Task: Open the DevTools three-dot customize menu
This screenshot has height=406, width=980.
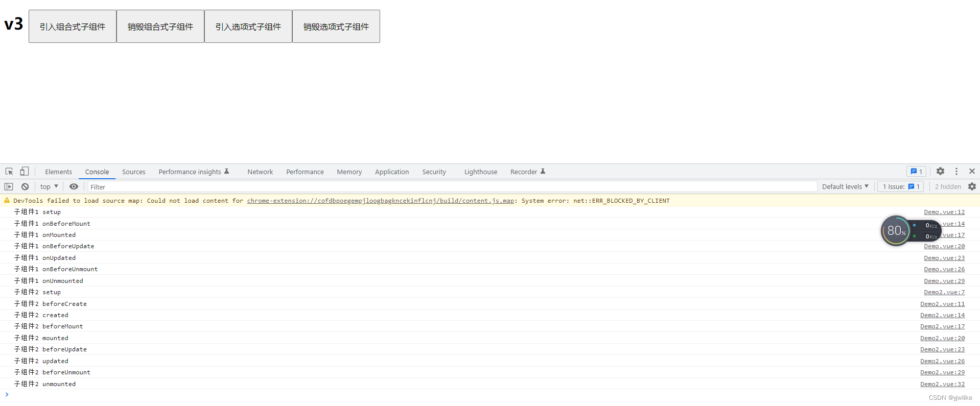Action: pos(956,172)
